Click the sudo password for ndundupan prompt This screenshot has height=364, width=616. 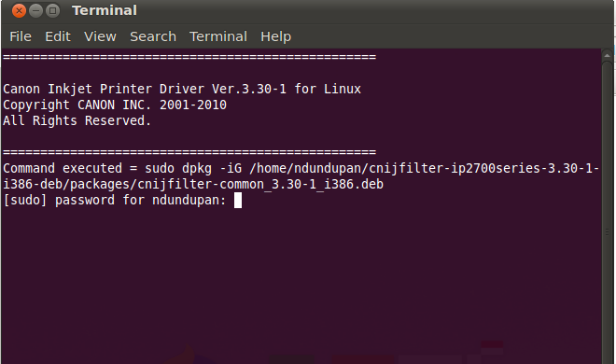[115, 201]
